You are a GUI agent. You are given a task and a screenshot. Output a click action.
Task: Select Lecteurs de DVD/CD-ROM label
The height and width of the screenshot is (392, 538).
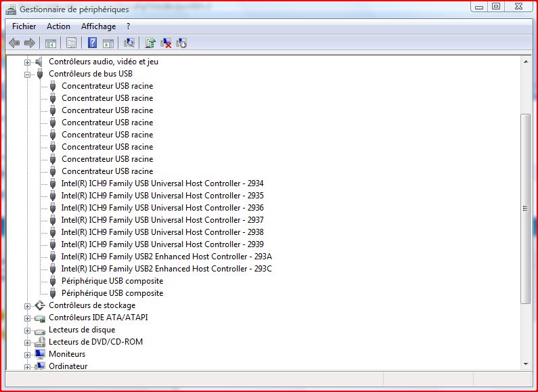point(95,342)
